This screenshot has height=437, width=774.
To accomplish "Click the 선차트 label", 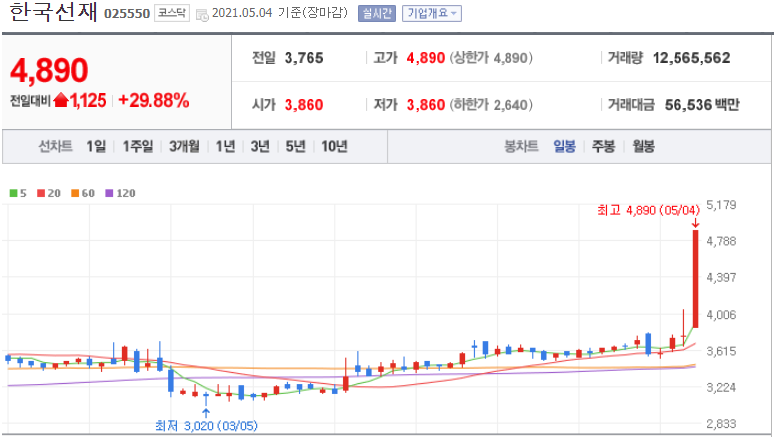I will click(x=55, y=146).
